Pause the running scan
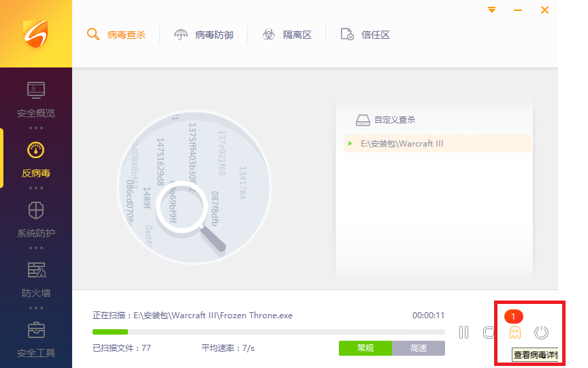Viewport: 588px width, 368px height. coord(464,333)
